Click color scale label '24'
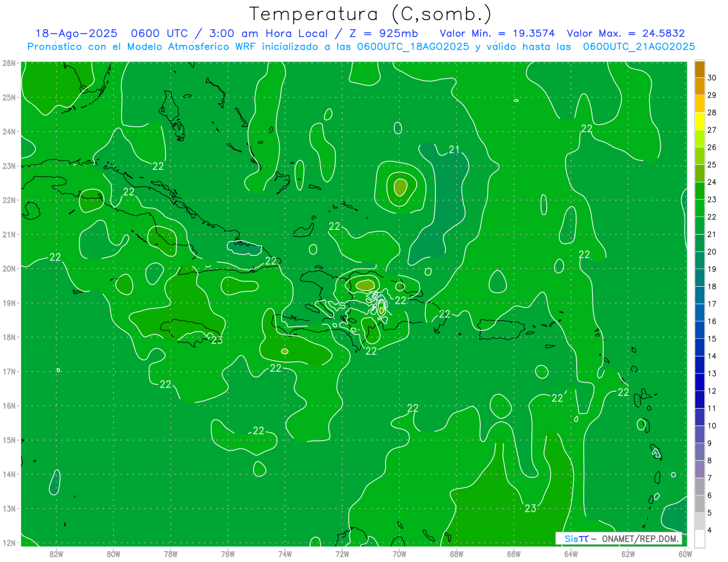Image resolution: width=728 pixels, height=562 pixels. [x=712, y=182]
